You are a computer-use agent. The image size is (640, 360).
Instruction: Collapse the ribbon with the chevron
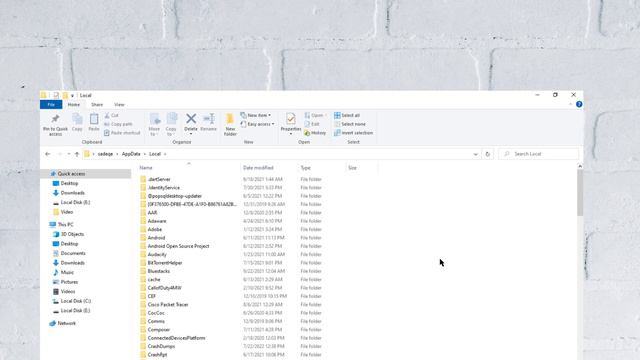pyautogui.click(x=570, y=104)
